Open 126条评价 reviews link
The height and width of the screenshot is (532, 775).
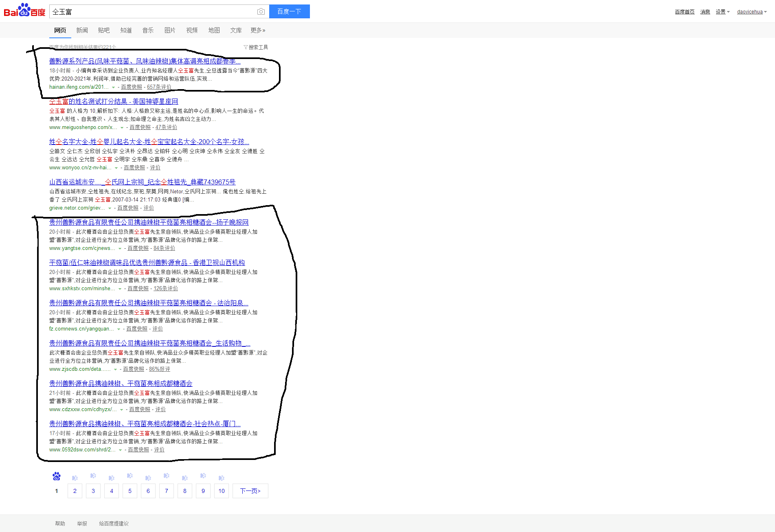(166, 289)
